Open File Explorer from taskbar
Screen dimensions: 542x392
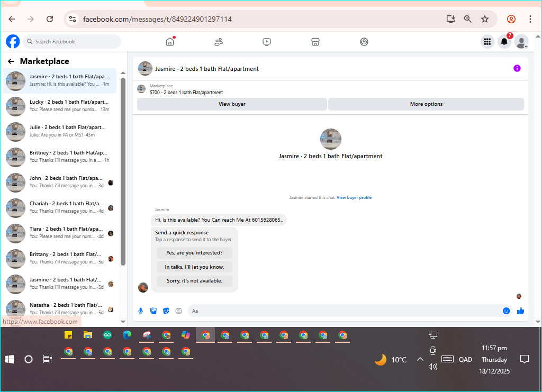88,335
